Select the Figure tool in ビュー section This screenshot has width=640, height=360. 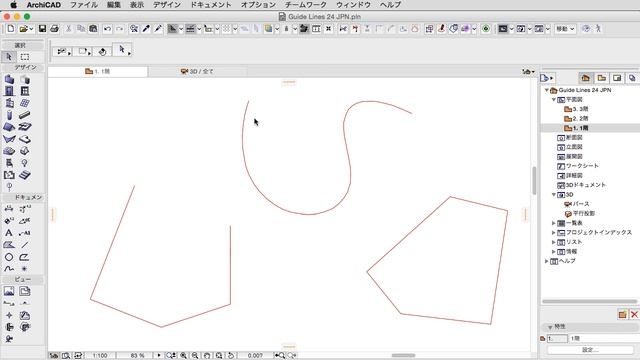point(9,291)
